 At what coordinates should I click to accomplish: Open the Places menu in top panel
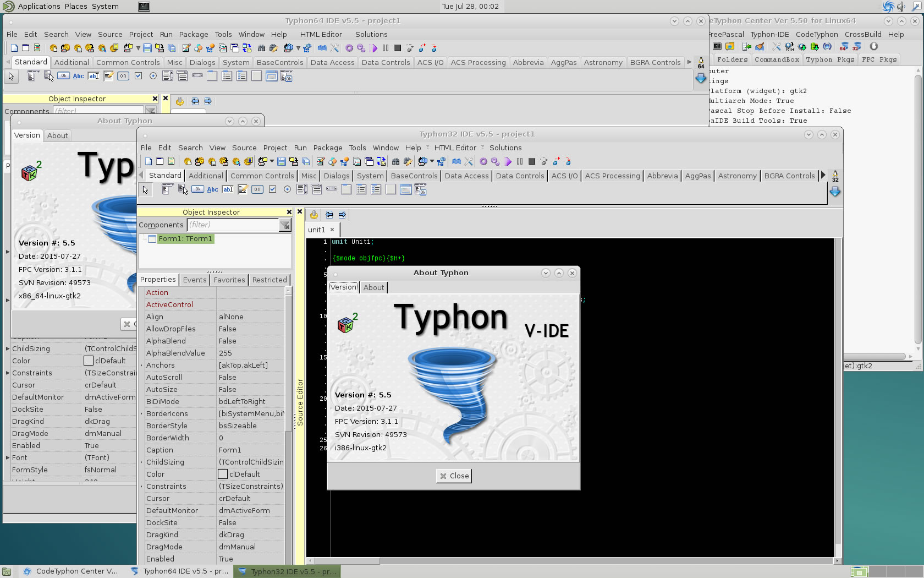pos(76,6)
